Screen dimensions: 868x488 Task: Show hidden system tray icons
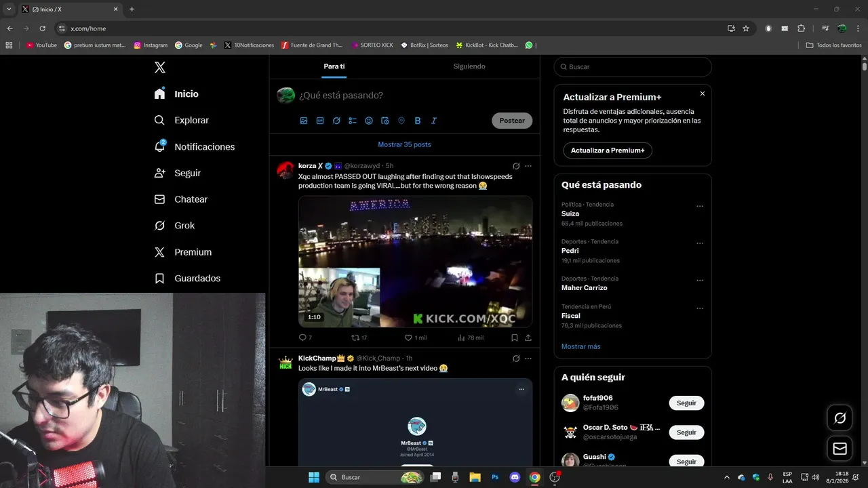pos(727,477)
